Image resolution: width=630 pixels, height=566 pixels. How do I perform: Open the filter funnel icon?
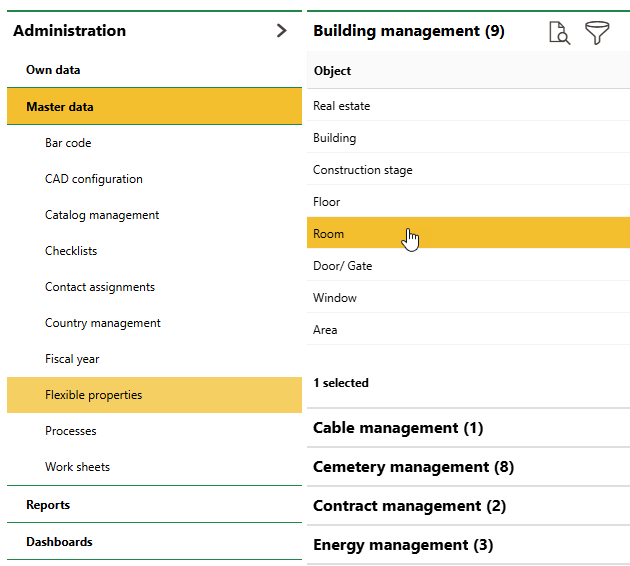(x=597, y=33)
